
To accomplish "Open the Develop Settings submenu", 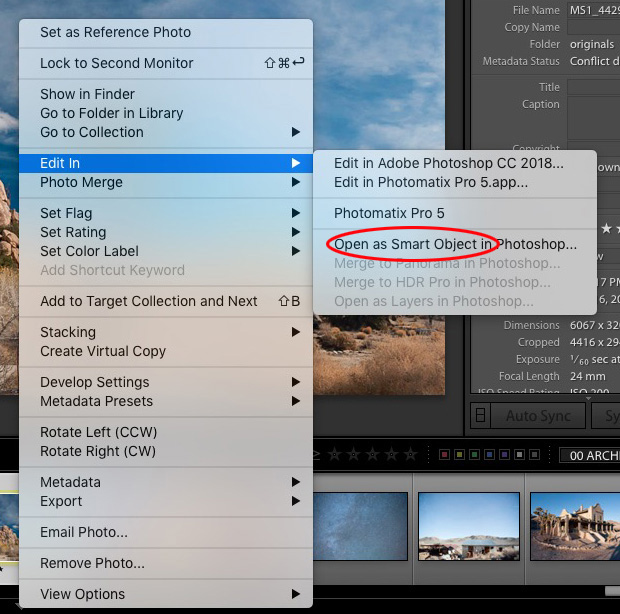I will tap(166, 382).
